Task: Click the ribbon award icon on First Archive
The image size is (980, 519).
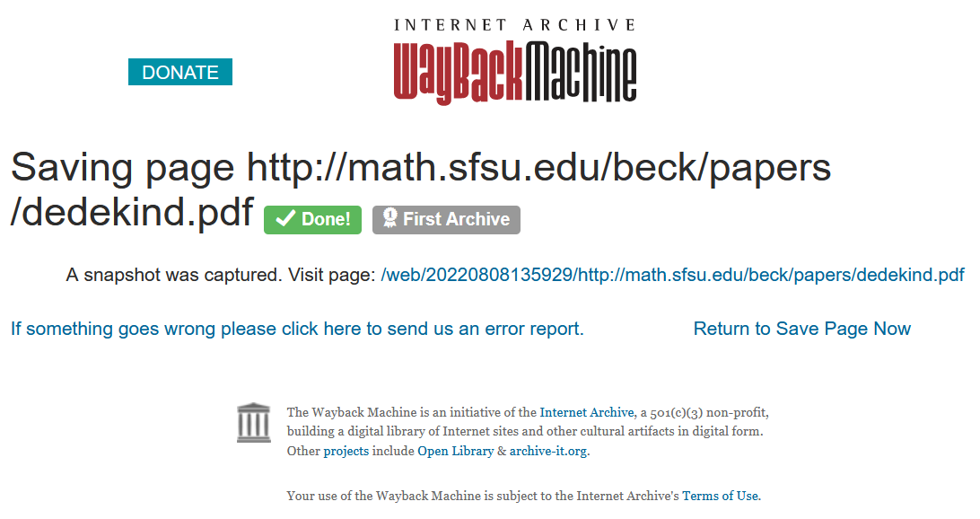Action: 390,218
